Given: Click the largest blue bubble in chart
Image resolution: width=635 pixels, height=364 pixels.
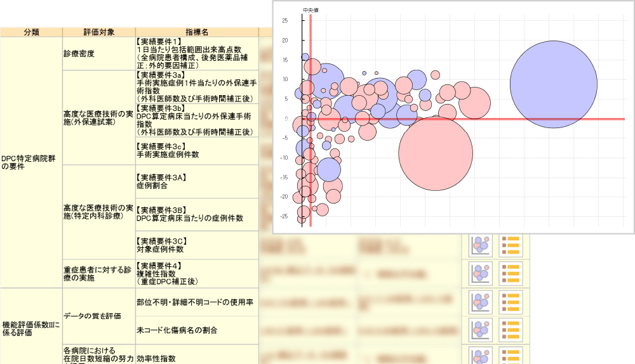Looking at the screenshot, I should pos(554,84).
